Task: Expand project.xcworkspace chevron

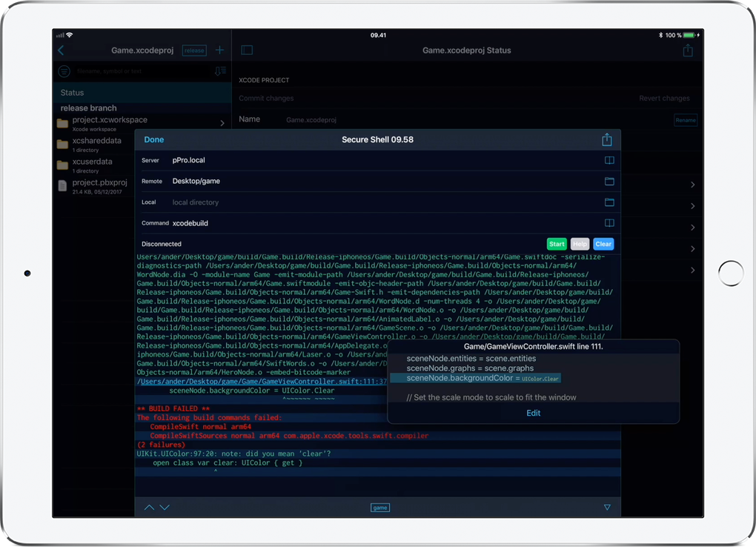Action: (x=222, y=124)
